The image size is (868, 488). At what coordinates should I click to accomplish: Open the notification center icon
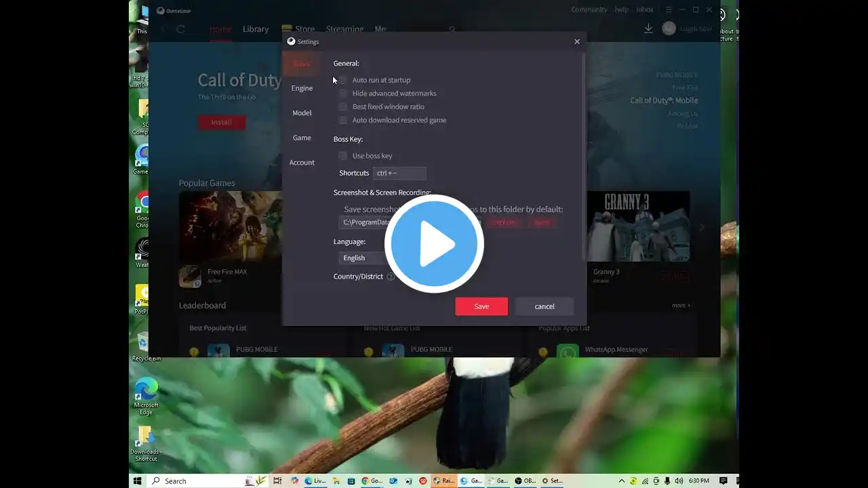[724, 481]
